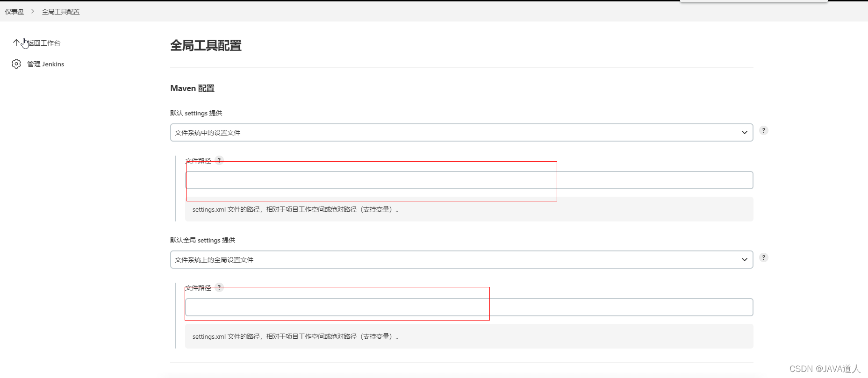Screen dimensions: 868x378
Task: Focus the 文件路径 input under 默认全局 settings 提供
Action: pos(469,307)
